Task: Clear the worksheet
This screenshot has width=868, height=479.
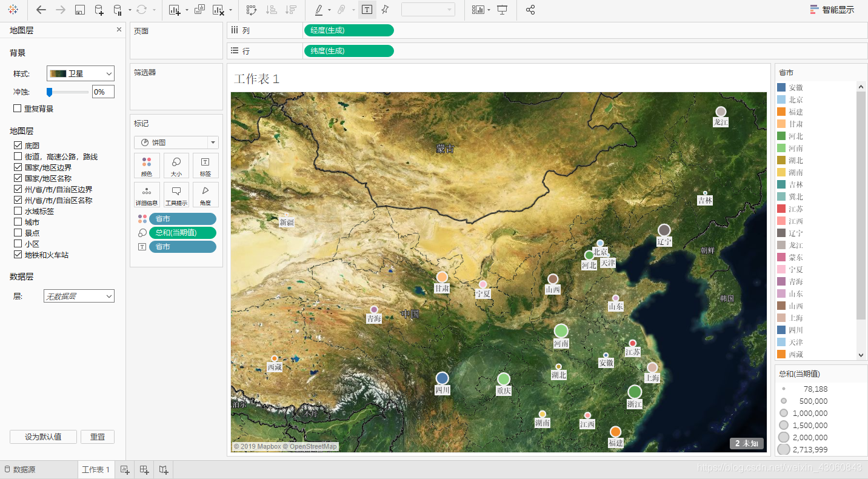Action: click(x=219, y=10)
